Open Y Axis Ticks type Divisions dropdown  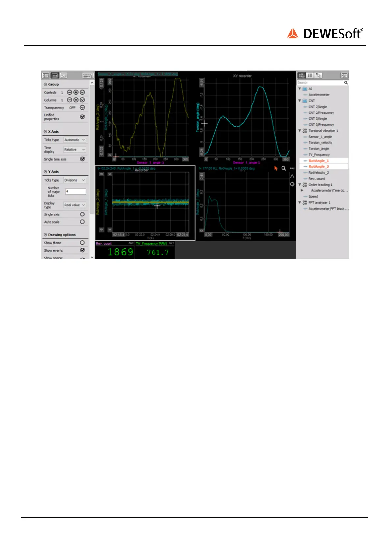click(75, 180)
